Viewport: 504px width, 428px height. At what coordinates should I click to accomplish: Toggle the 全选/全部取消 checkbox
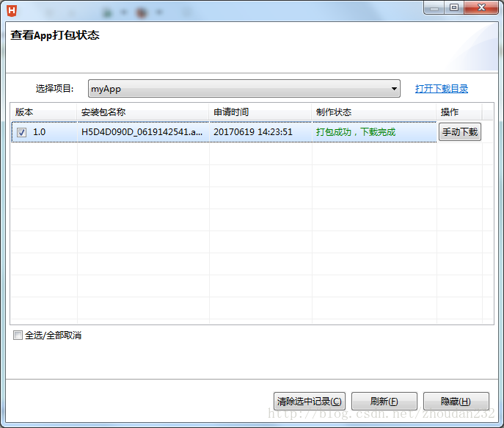18,335
